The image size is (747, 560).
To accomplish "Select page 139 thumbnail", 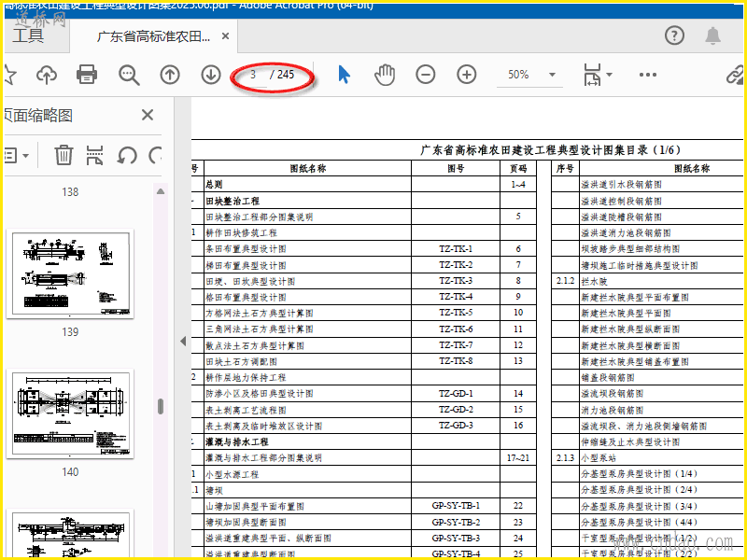I will pos(70,273).
